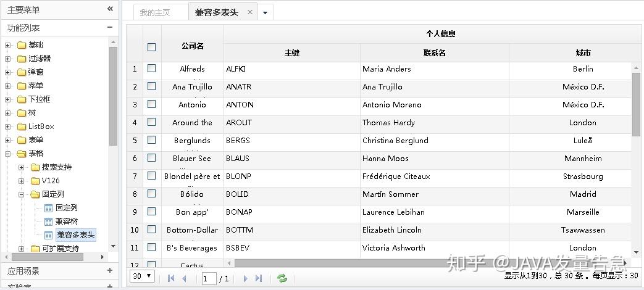The width and height of the screenshot is (644, 290).
Task: Click the 搜索支持 folder icon
Action: [35, 167]
